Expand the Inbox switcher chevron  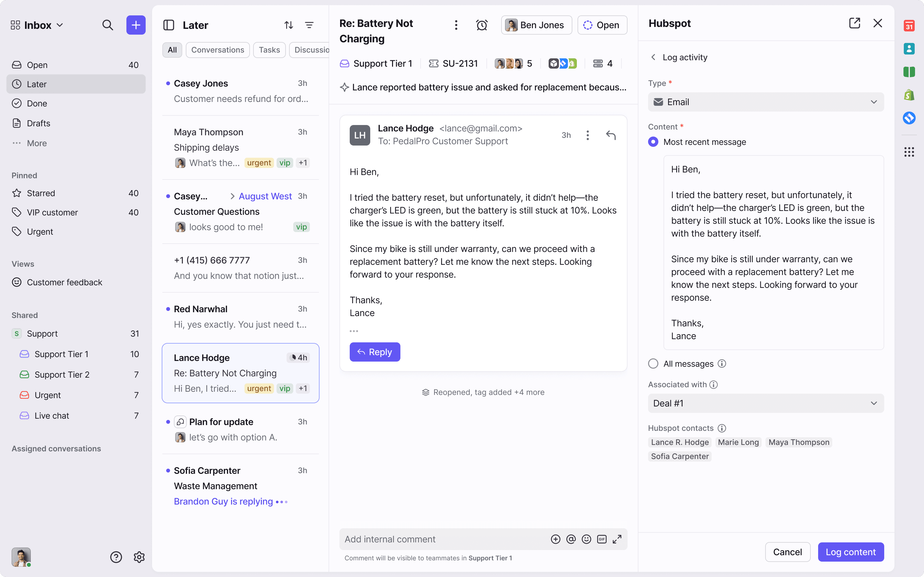tap(60, 25)
